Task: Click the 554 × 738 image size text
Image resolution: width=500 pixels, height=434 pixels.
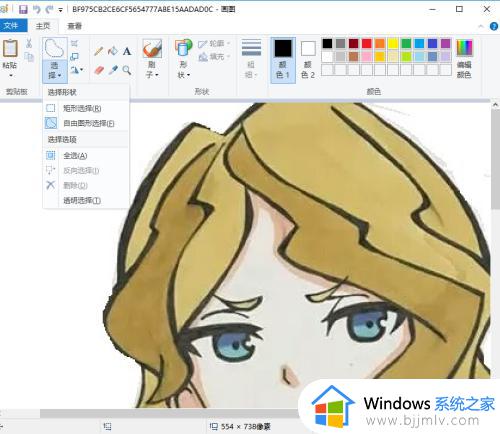Action: 246,426
